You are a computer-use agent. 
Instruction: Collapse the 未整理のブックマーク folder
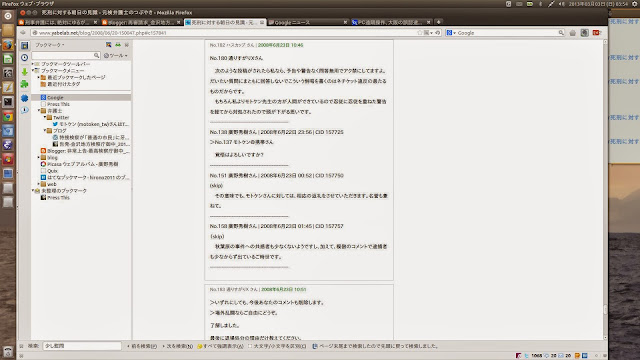tap(33, 191)
